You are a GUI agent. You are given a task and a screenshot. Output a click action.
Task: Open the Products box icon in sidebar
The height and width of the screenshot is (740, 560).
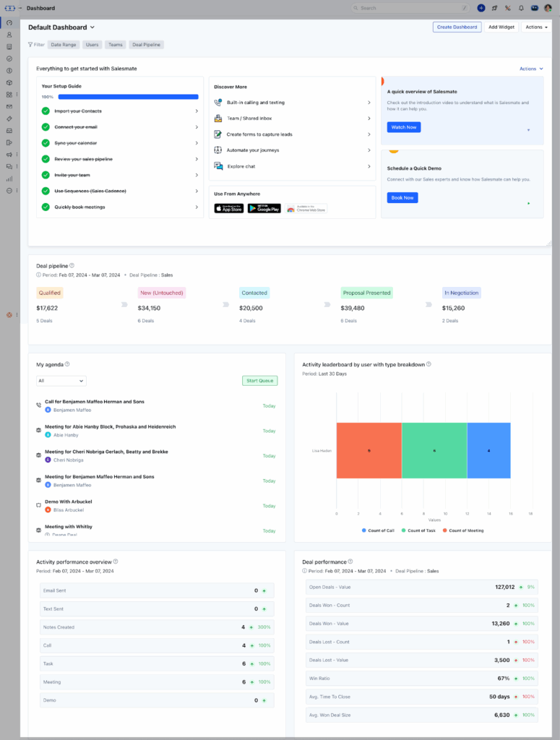[x=9, y=82]
